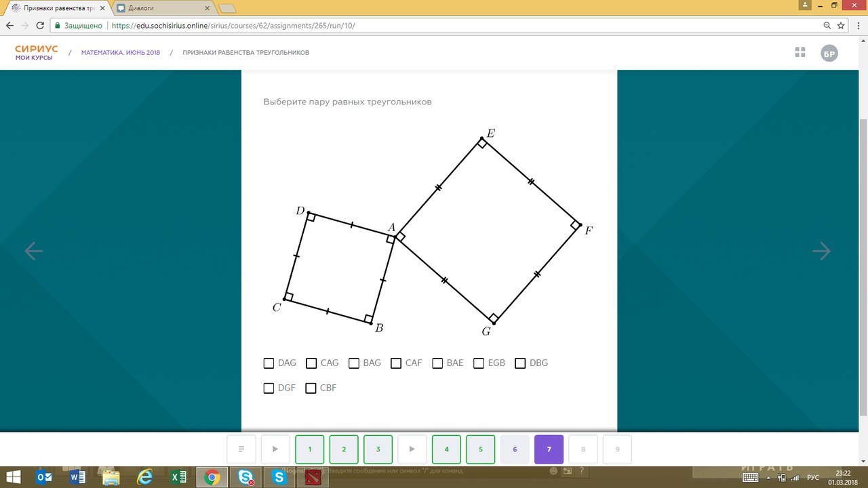Select the Признаки равенства browser tab
The width and height of the screenshot is (868, 488).
(x=57, y=8)
